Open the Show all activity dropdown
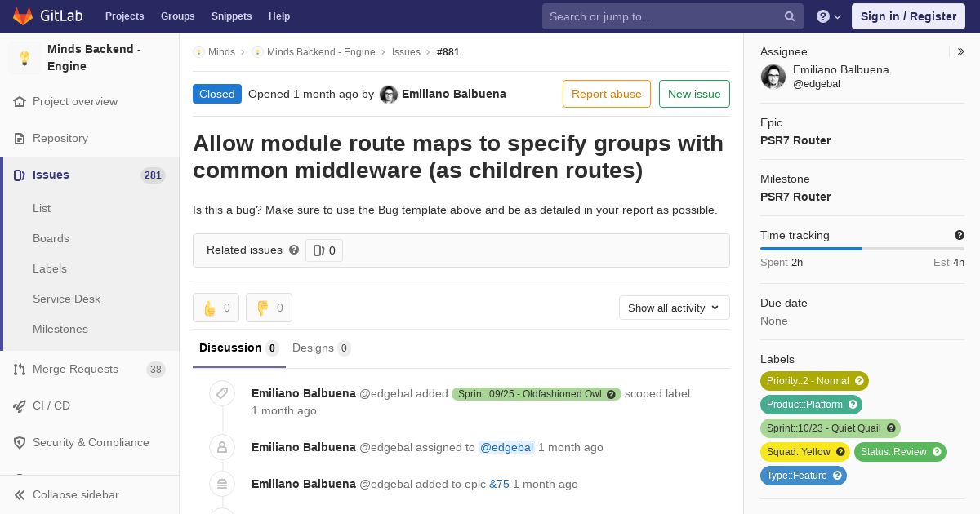This screenshot has width=980, height=514. 675,308
